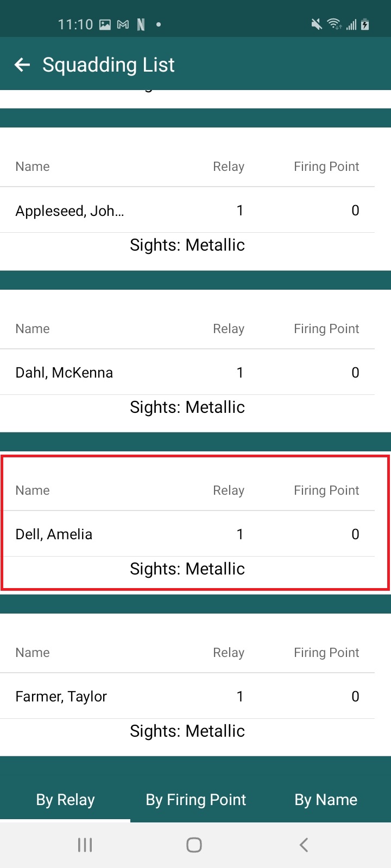391x868 pixels.
Task: Tap the back arrow on Squadding List
Action: pyautogui.click(x=22, y=65)
